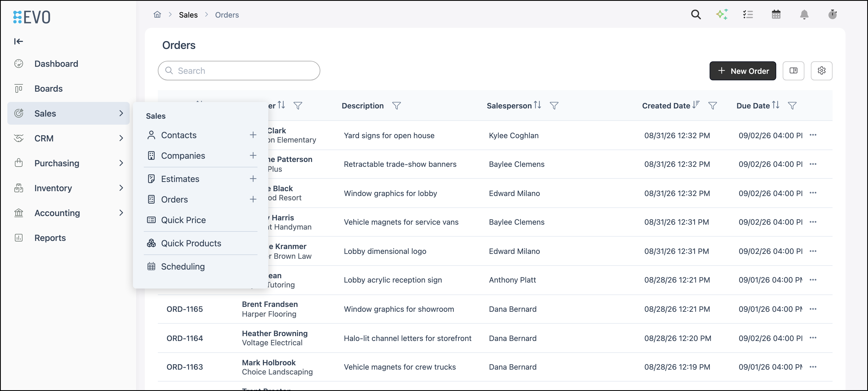The width and height of the screenshot is (868, 391).
Task: Expand the Sales sidebar chevron
Action: 121,113
